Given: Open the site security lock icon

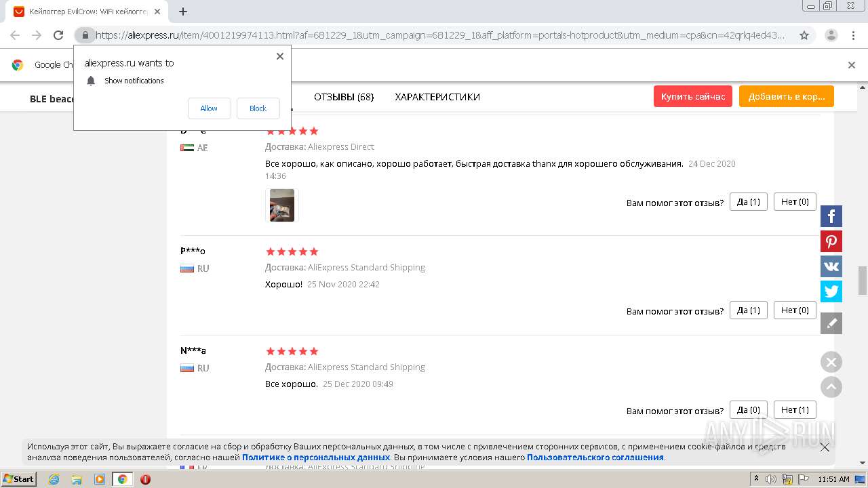Looking at the screenshot, I should pyautogui.click(x=85, y=35).
